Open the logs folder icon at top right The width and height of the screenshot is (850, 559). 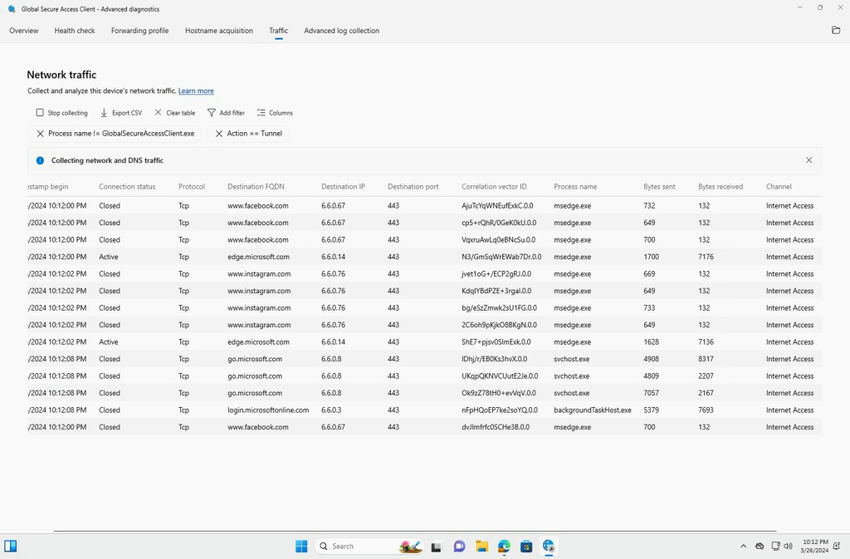[x=836, y=30]
